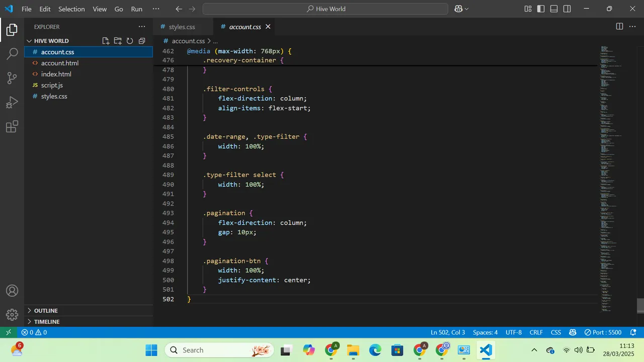Open the Explorer view in activity bar
644x362 pixels.
pyautogui.click(x=12, y=30)
